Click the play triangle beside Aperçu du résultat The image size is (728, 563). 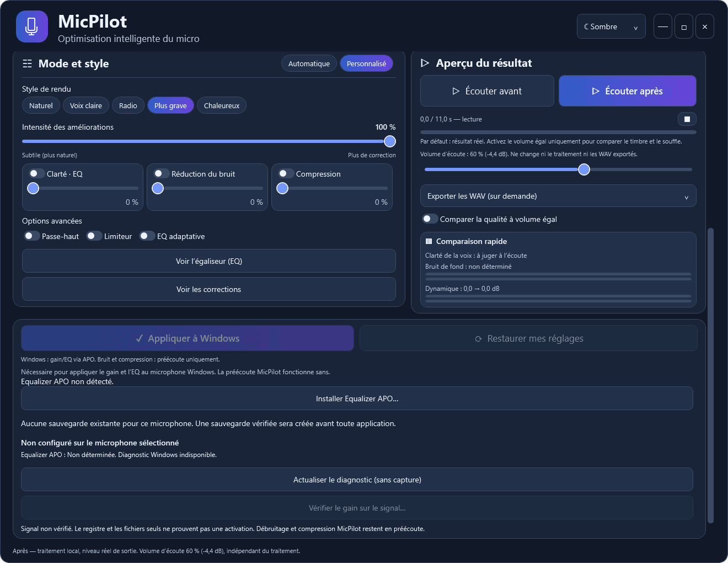click(x=425, y=63)
